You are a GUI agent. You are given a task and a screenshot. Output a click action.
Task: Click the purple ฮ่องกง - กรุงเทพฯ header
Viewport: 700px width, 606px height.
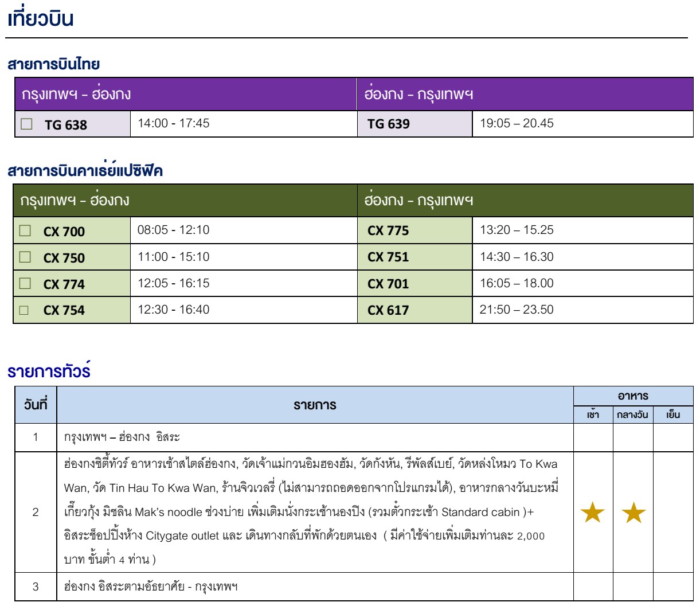pyautogui.click(x=525, y=95)
